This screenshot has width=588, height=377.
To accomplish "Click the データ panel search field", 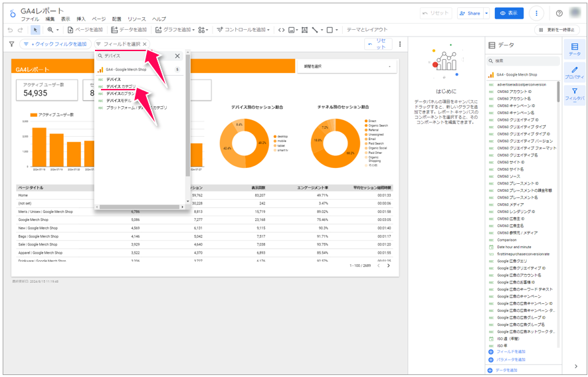I will click(x=523, y=60).
